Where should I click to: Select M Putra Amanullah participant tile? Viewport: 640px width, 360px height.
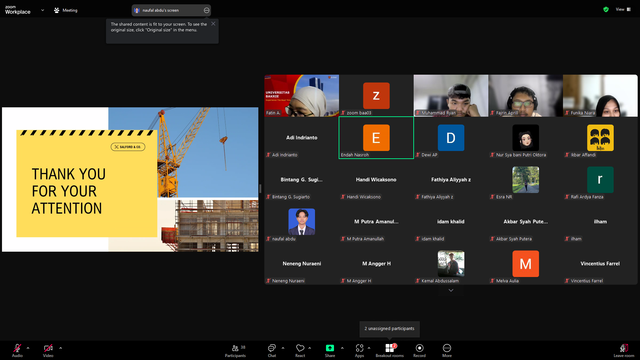click(376, 222)
